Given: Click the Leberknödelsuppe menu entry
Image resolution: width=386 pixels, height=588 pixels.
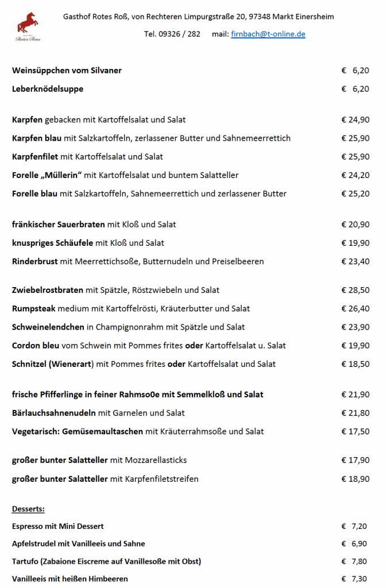Looking at the screenshot, I should [x=48, y=89].
